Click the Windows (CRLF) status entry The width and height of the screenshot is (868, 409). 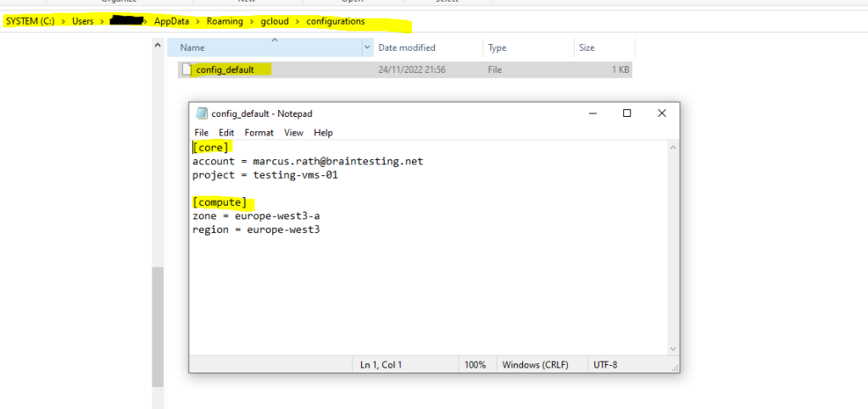tap(536, 365)
